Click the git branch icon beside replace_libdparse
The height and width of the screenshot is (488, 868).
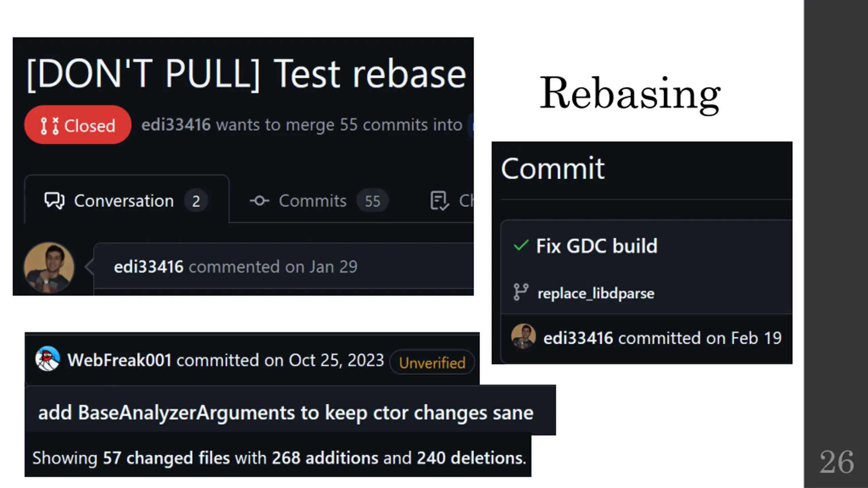[x=521, y=292]
